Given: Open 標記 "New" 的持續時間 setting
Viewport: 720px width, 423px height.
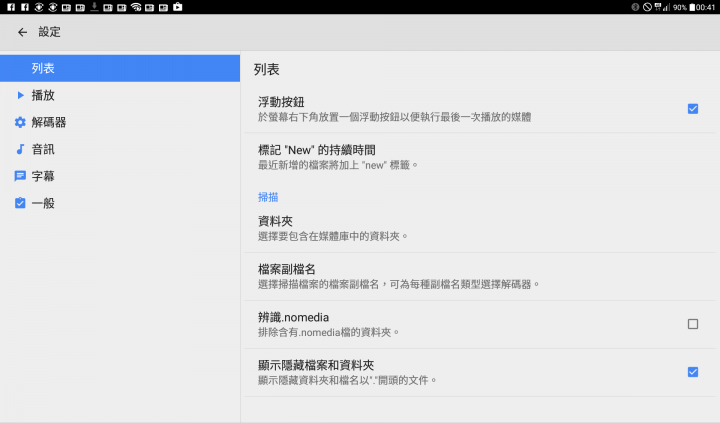Looking at the screenshot, I should point(480,157).
